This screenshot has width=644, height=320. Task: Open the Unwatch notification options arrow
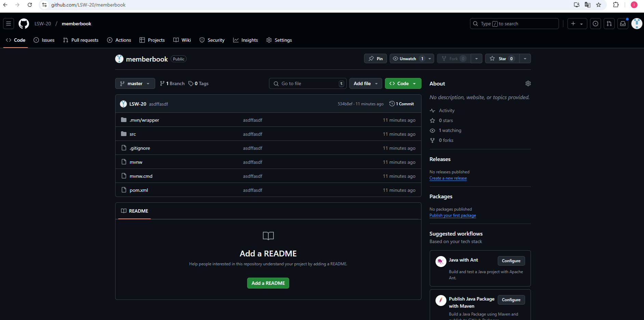click(430, 58)
